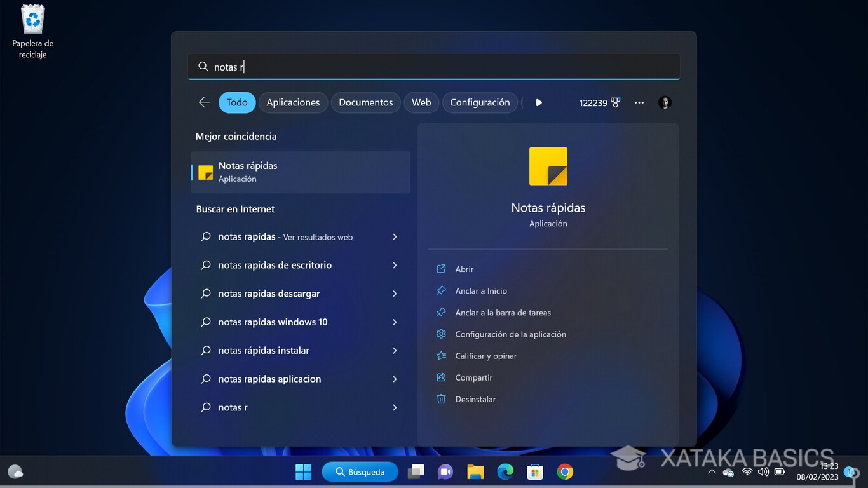Viewport: 868px width, 488px height.
Task: Expand hidden icons in the system tray
Action: (712, 471)
